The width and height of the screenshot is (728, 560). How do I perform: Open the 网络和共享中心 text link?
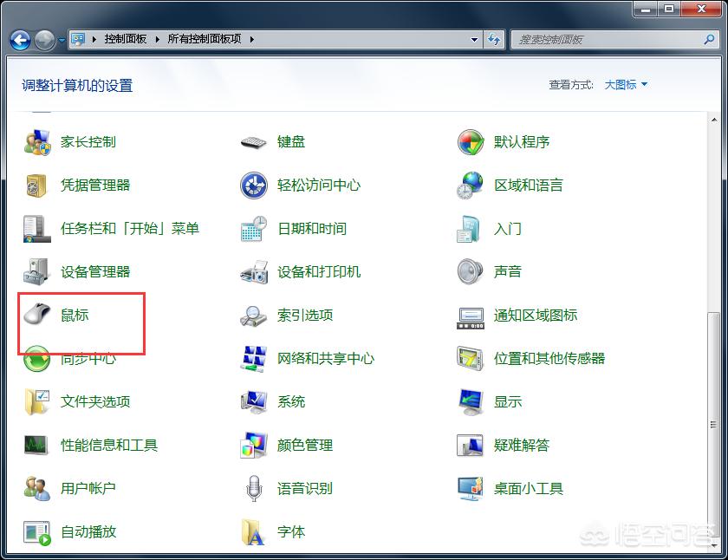pos(326,359)
